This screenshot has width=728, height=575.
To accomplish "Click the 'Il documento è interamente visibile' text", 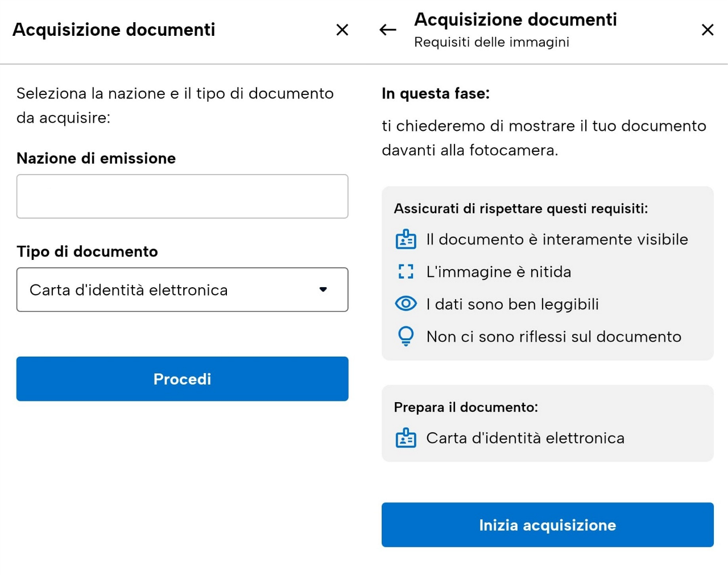I will click(557, 239).
